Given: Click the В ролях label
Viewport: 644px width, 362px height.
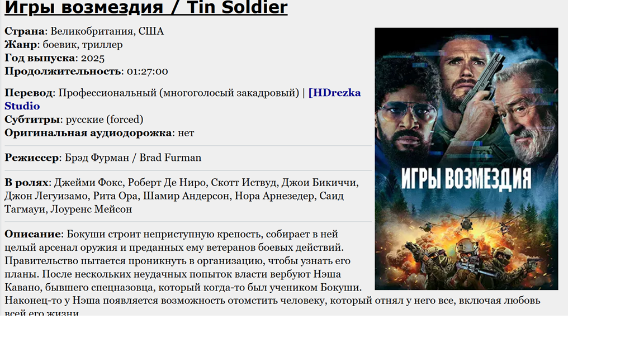Looking at the screenshot, I should 27,183.
